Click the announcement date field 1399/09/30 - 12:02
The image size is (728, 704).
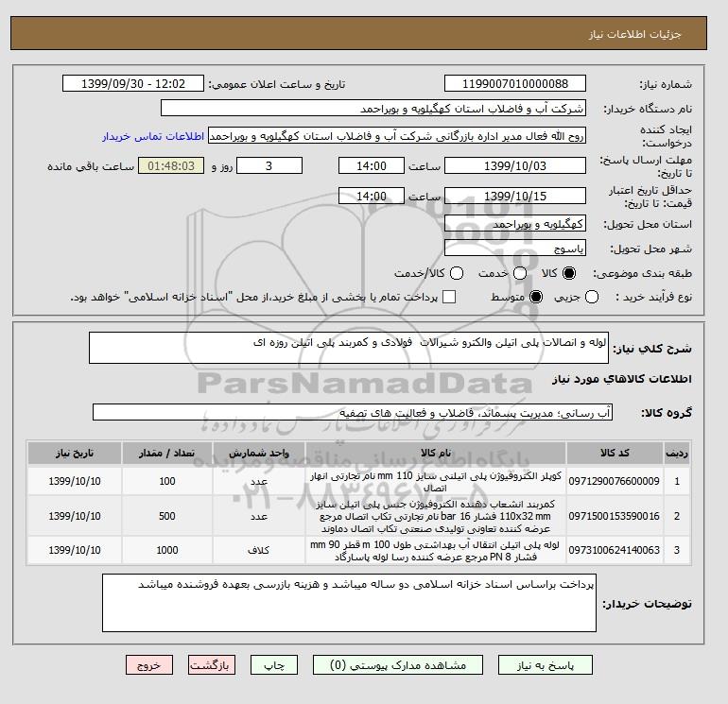[133, 83]
